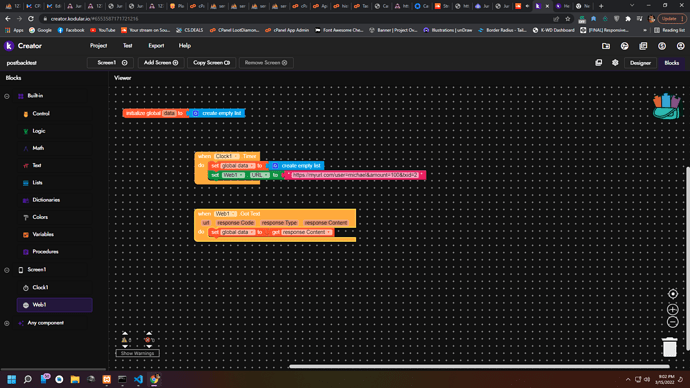
Task: Bookmark this page with star icon
Action: 568,19
